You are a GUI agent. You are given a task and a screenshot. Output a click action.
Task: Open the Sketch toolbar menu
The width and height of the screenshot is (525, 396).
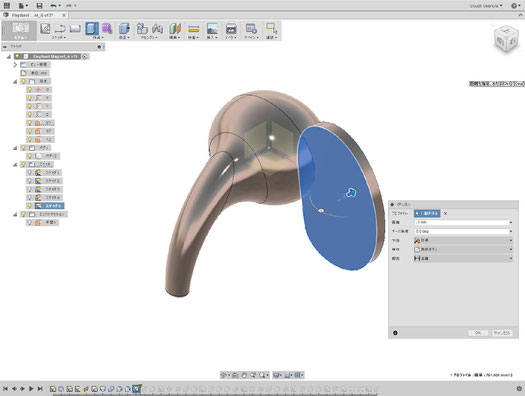click(x=59, y=37)
